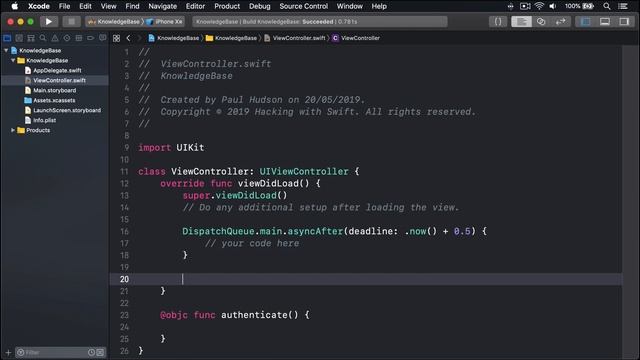
Task: Collapse the KnowledgeBase project root
Action: tap(6, 50)
